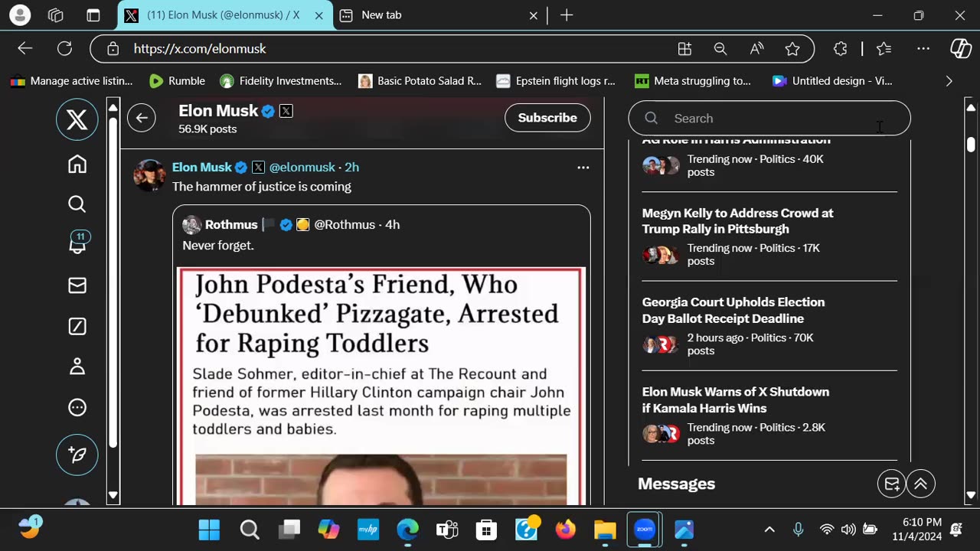Viewport: 980px width, 551px height.
Task: Compose a new post with feather button
Action: (77, 455)
